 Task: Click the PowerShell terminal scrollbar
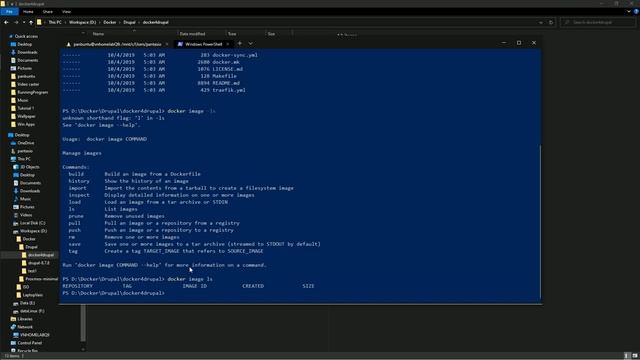click(540, 222)
